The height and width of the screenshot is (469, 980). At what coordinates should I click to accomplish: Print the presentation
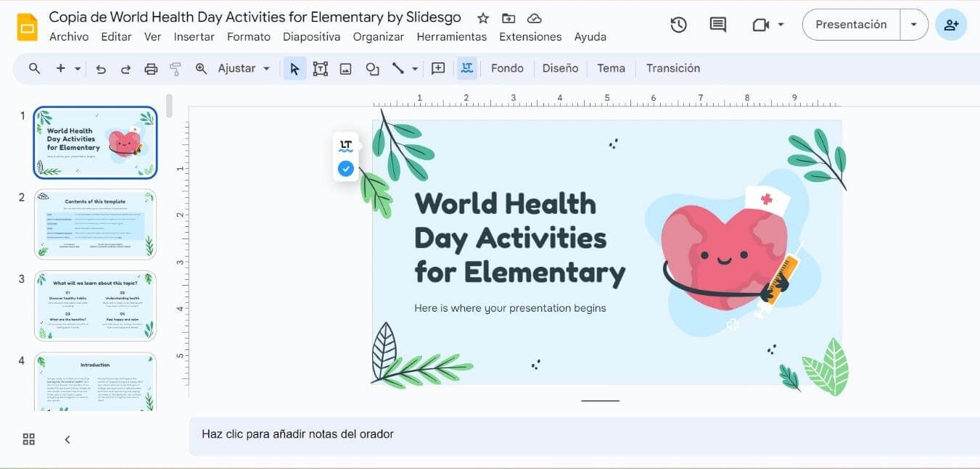[x=151, y=67]
